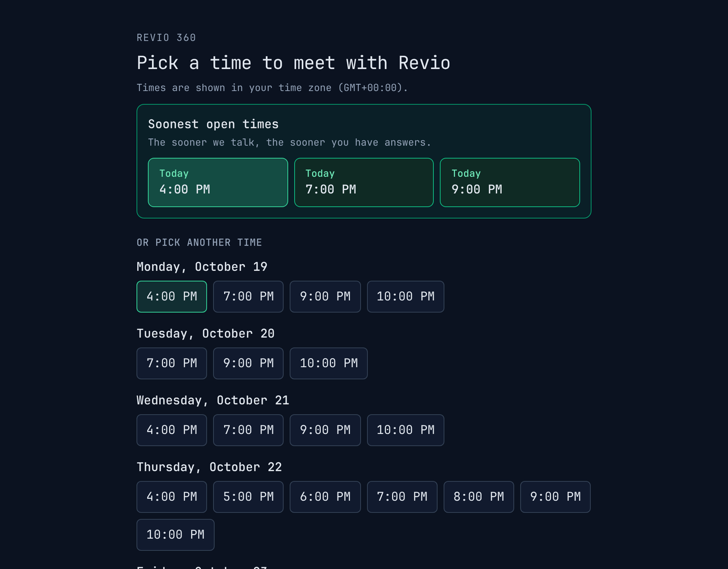The height and width of the screenshot is (569, 728).
Task: Pick 9:00 PM on Tuesday, October 20
Action: [249, 364]
